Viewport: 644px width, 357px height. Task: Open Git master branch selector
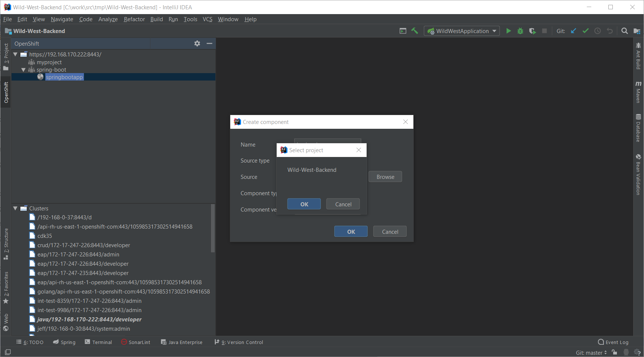(x=591, y=353)
